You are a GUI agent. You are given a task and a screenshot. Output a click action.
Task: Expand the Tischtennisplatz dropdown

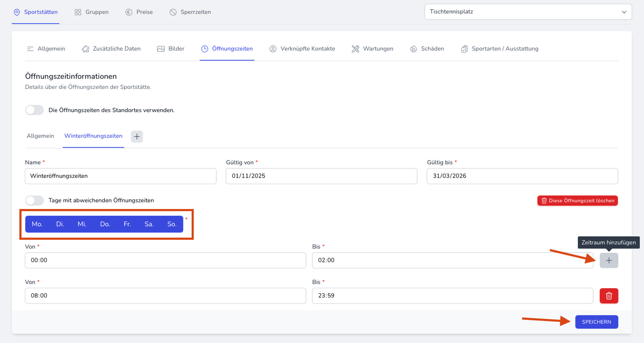click(x=528, y=12)
